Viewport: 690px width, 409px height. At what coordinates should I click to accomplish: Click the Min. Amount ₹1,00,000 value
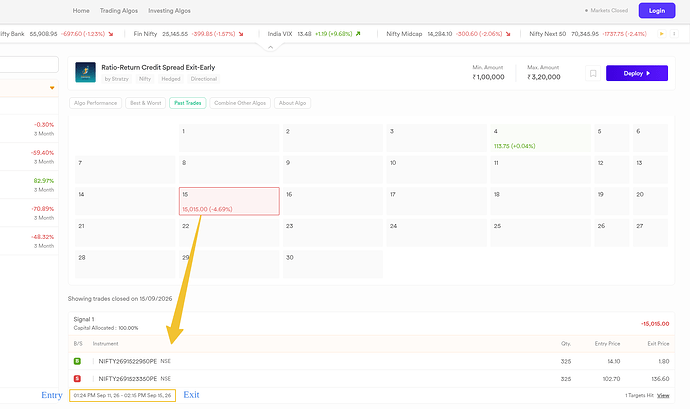(488, 77)
